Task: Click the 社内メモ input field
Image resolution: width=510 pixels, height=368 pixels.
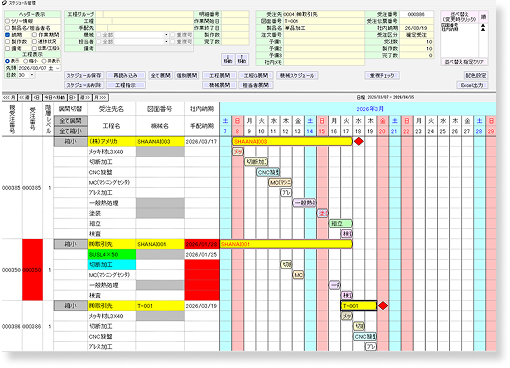Action: pos(324,62)
